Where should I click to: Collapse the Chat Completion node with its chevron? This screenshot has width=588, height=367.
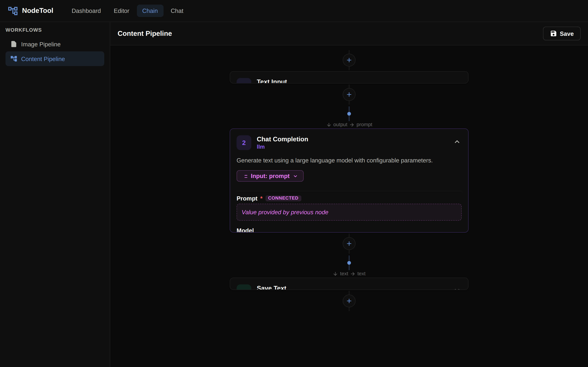tap(457, 142)
